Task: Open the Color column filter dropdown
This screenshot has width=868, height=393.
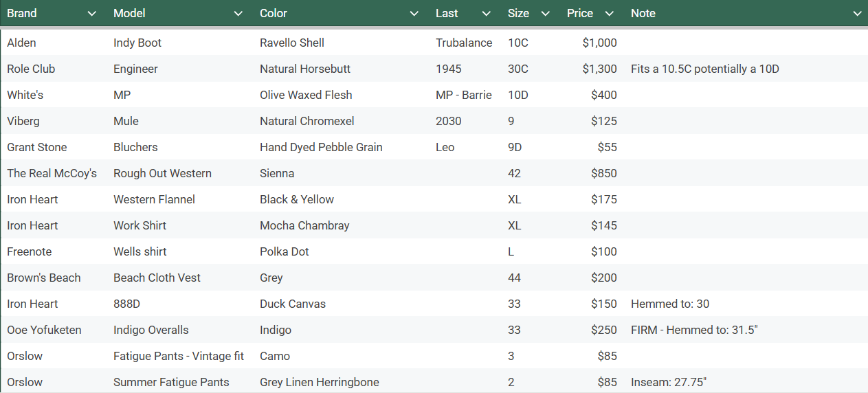Action: point(414,14)
